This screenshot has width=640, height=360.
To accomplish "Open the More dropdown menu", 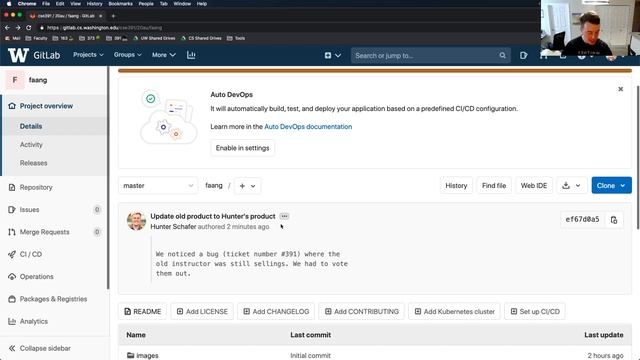I will click(163, 55).
